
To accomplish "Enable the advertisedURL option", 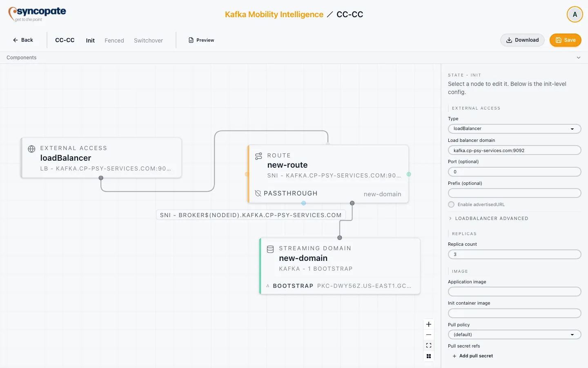I will [451, 204].
